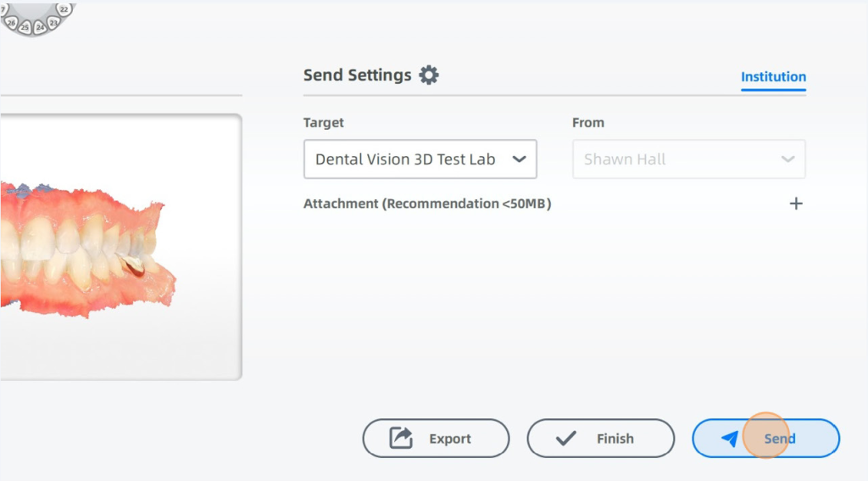Click the Send Settings heading text
Screen dimensions: 868x481
coord(357,75)
